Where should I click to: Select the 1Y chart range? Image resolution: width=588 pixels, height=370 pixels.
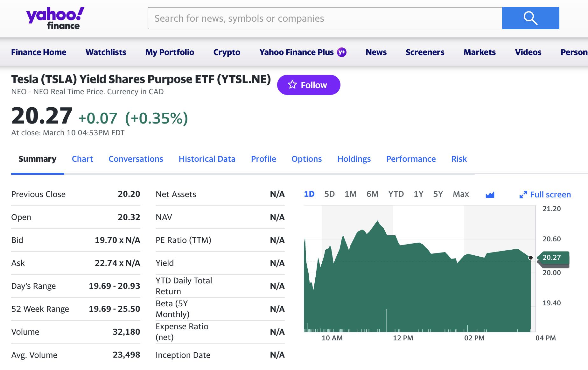[419, 194]
